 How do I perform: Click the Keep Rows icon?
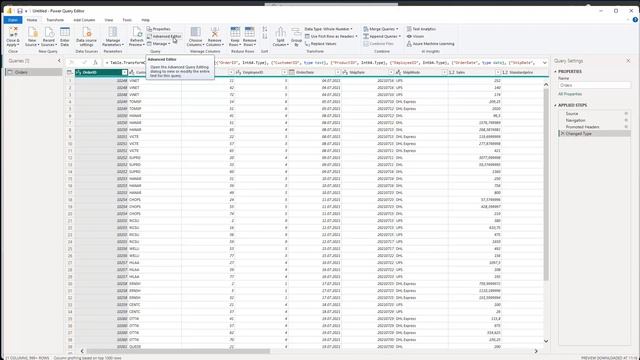click(235, 32)
